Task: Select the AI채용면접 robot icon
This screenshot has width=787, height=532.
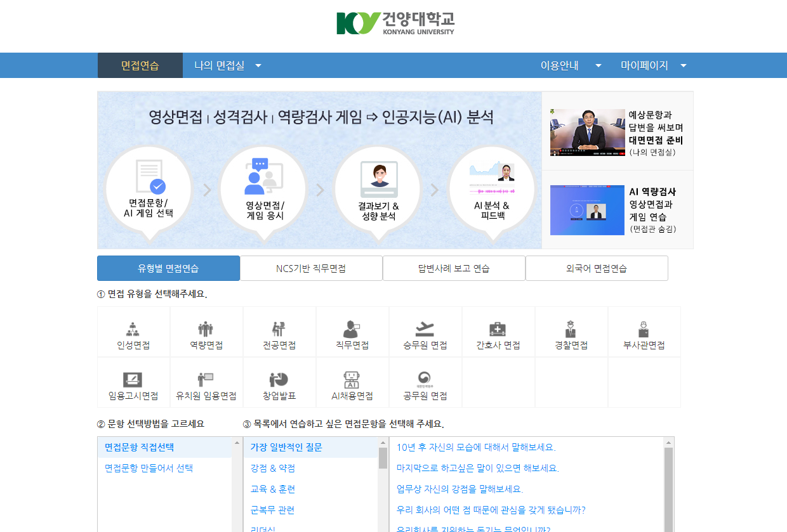Action: click(352, 382)
